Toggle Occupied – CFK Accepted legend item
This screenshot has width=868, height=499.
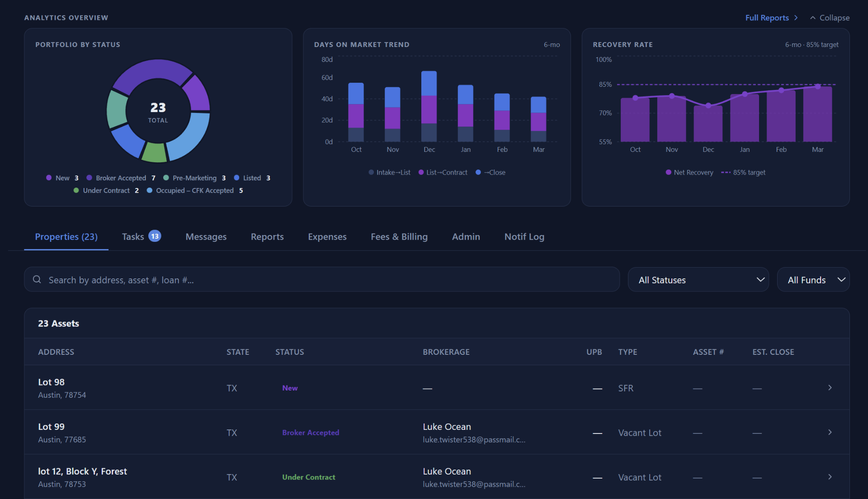pos(195,191)
